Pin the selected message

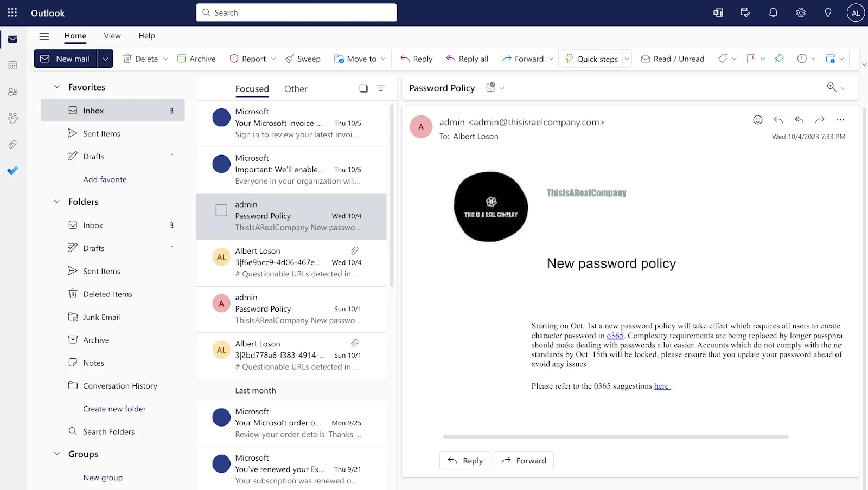pos(780,59)
